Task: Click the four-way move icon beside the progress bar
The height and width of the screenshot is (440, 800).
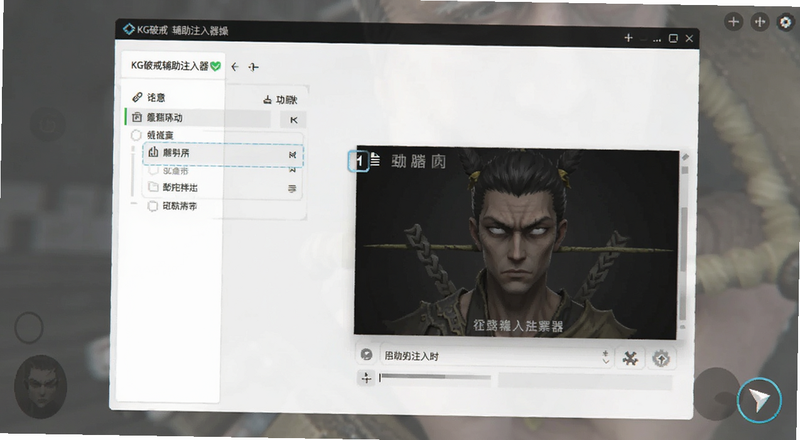Action: 366,378
